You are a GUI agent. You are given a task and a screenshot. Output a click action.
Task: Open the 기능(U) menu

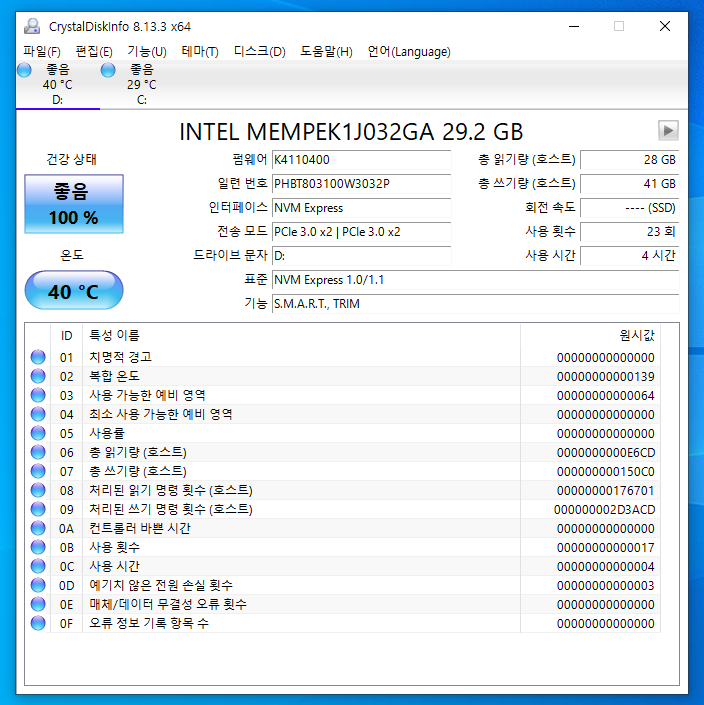tap(147, 52)
